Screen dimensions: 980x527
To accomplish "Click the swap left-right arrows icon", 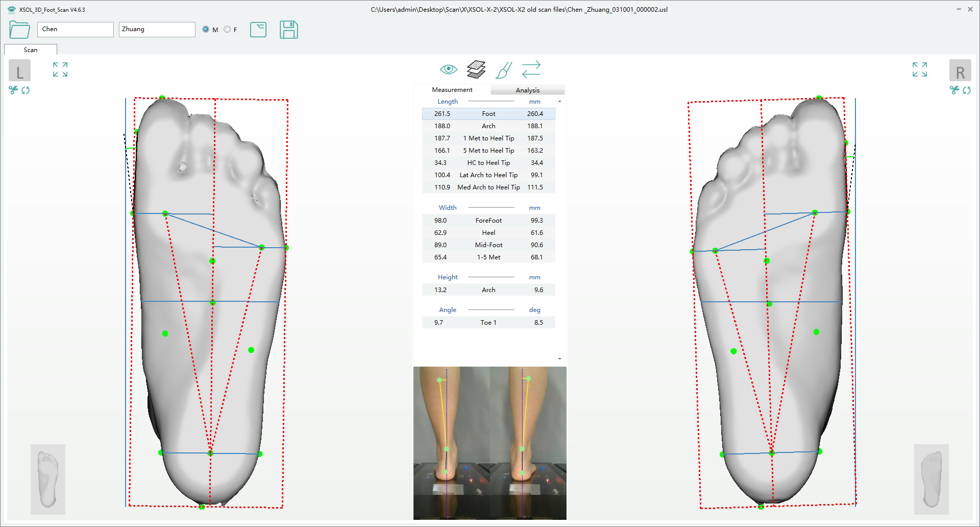I will pyautogui.click(x=531, y=69).
